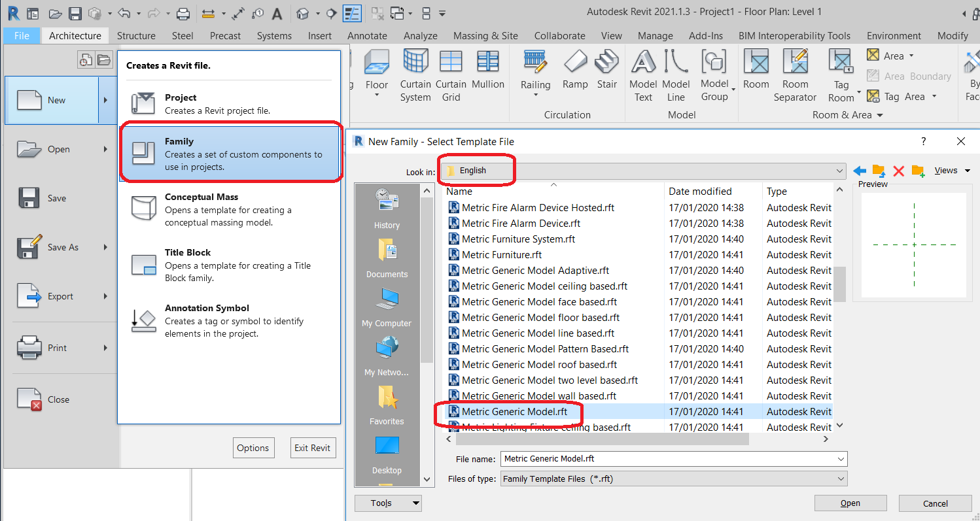Select the Room tool

click(x=756, y=70)
